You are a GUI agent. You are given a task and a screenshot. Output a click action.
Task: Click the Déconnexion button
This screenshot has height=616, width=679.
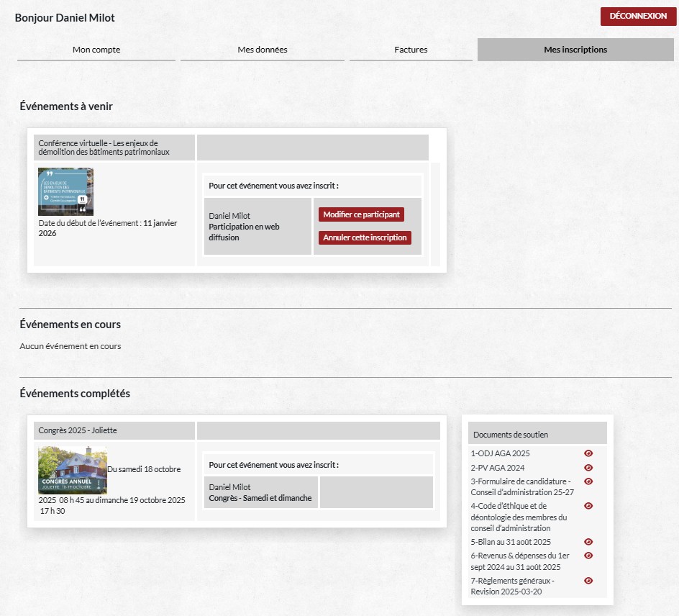click(x=638, y=17)
